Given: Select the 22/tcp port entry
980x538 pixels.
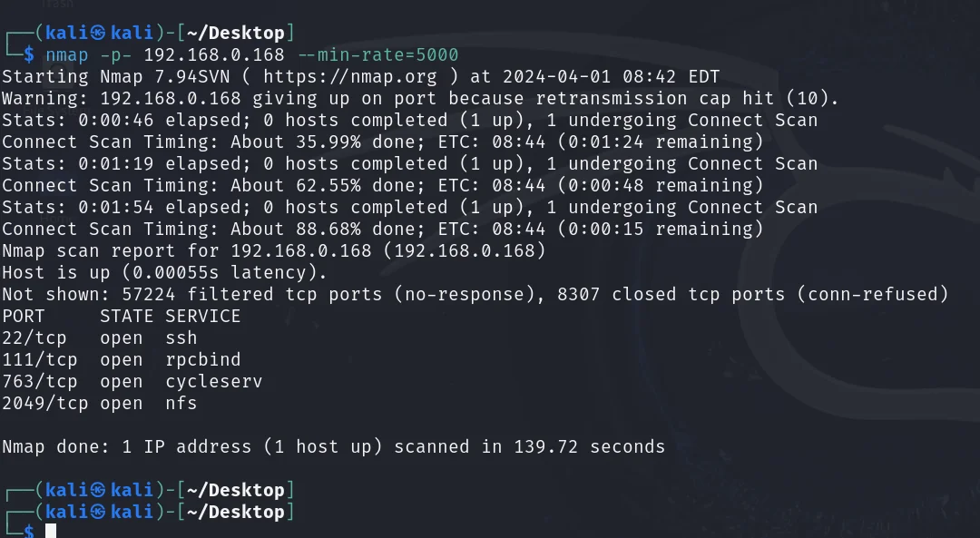Looking at the screenshot, I should [x=34, y=337].
